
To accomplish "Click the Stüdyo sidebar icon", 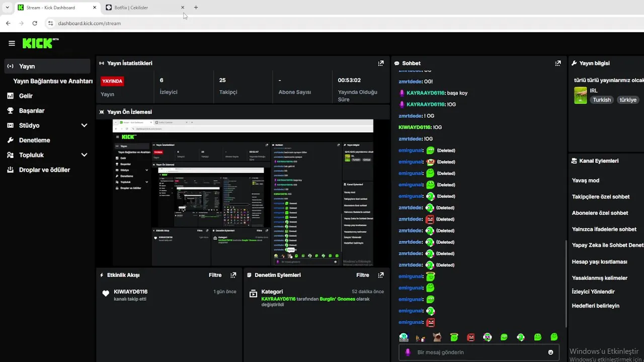I will [x=10, y=125].
